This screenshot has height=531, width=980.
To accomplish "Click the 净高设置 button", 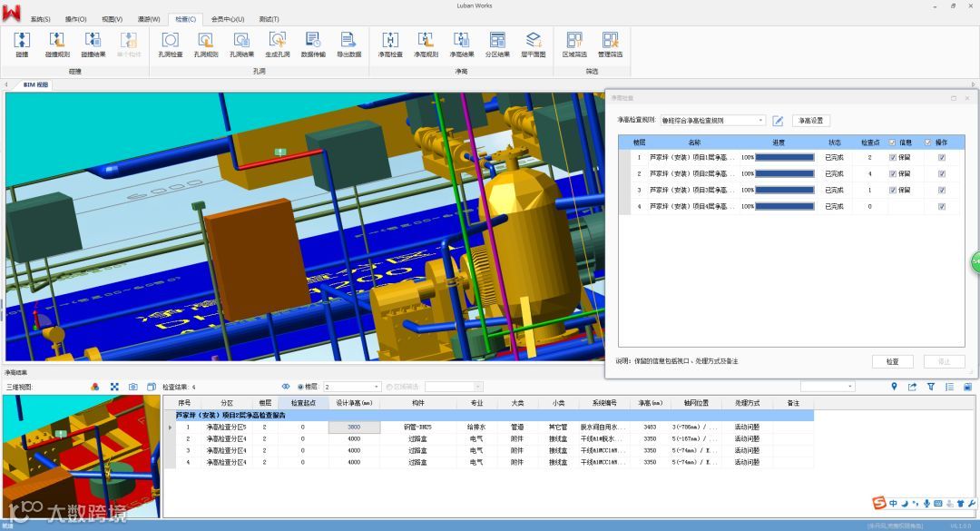I will (x=810, y=121).
